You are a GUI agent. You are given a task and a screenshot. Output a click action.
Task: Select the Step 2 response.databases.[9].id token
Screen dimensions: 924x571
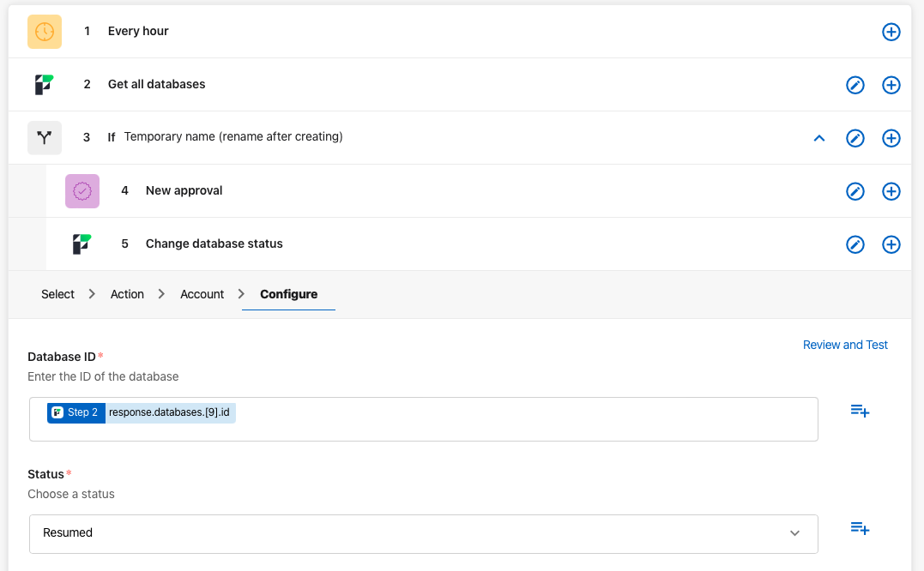(142, 412)
